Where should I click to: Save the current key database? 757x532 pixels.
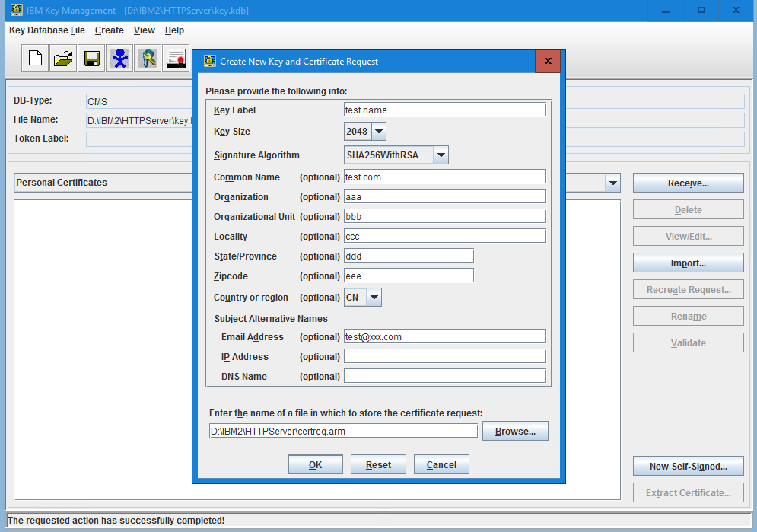click(91, 58)
